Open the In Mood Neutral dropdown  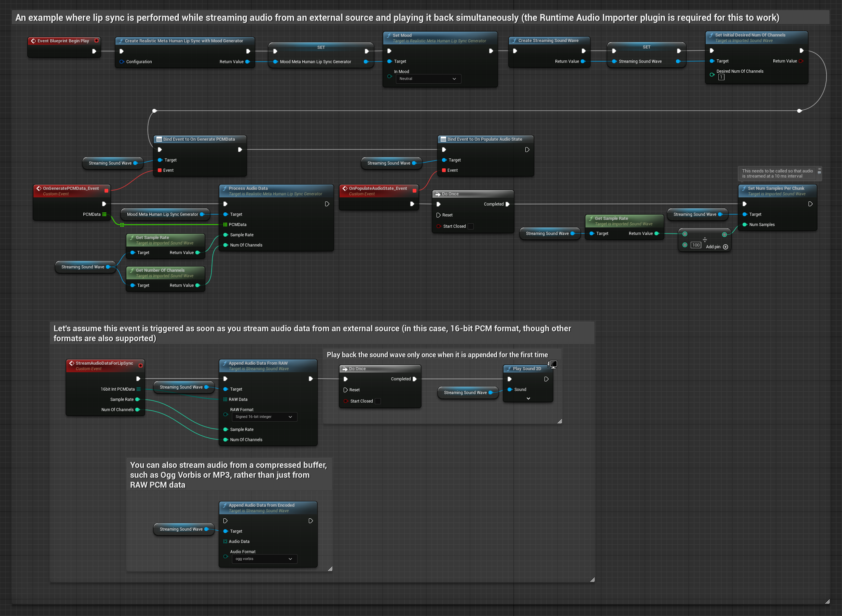pyautogui.click(x=428, y=79)
